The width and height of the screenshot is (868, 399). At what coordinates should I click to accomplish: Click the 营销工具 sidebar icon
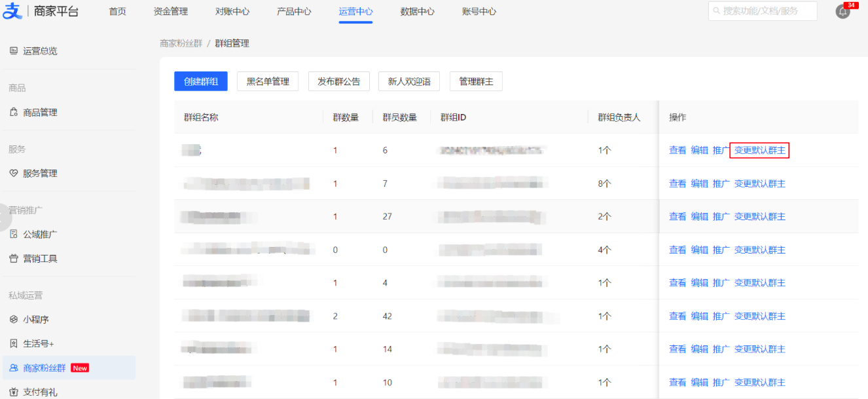14,258
